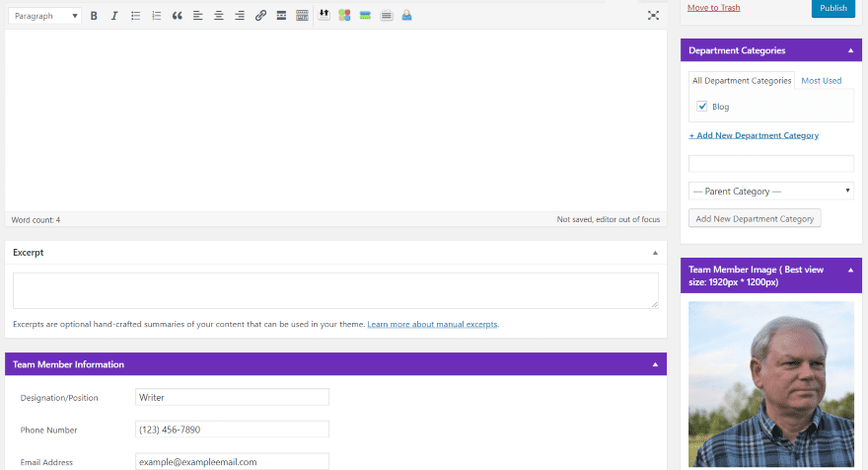Apply blockquote formatting
Viewport: 868px width, 470px height.
[x=178, y=16]
